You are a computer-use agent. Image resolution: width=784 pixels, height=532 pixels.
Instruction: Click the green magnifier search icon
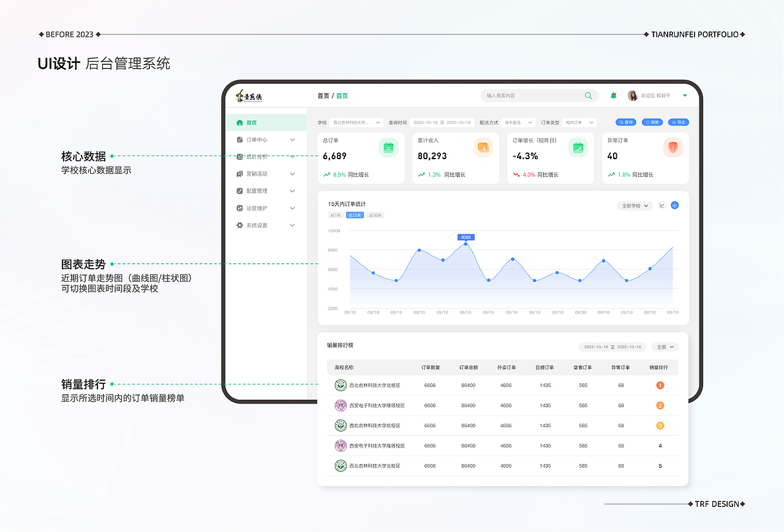(589, 96)
